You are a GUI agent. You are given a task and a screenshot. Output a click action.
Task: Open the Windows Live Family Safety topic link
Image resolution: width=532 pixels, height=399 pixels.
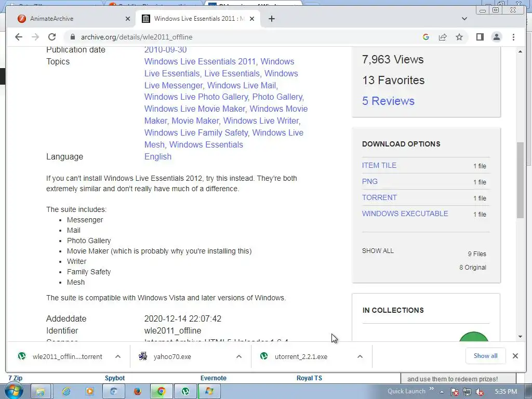196,132
